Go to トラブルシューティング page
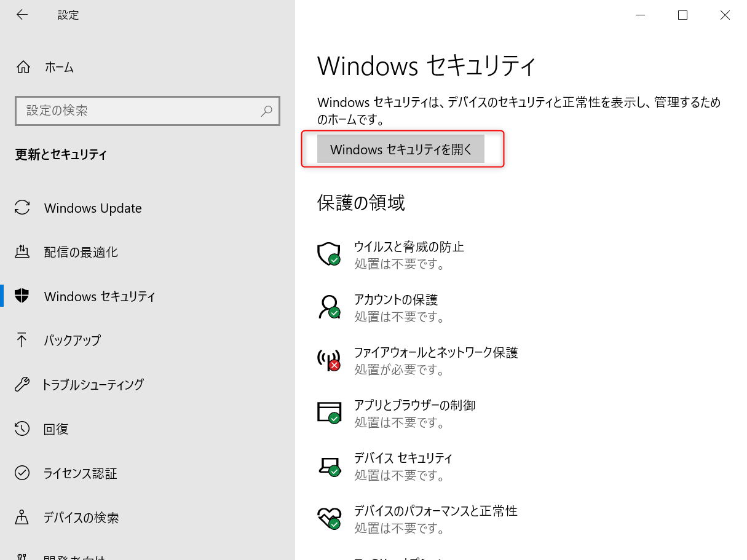 (x=93, y=385)
